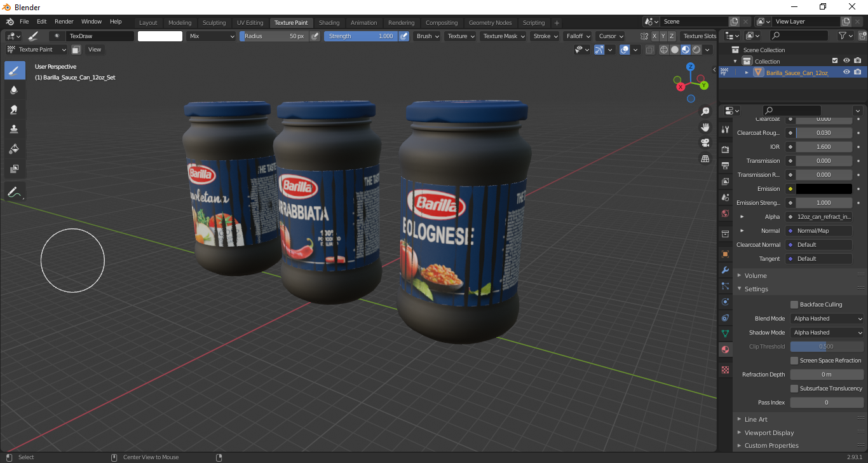
Task: Enable Backface Culling checkbox
Action: click(794, 305)
